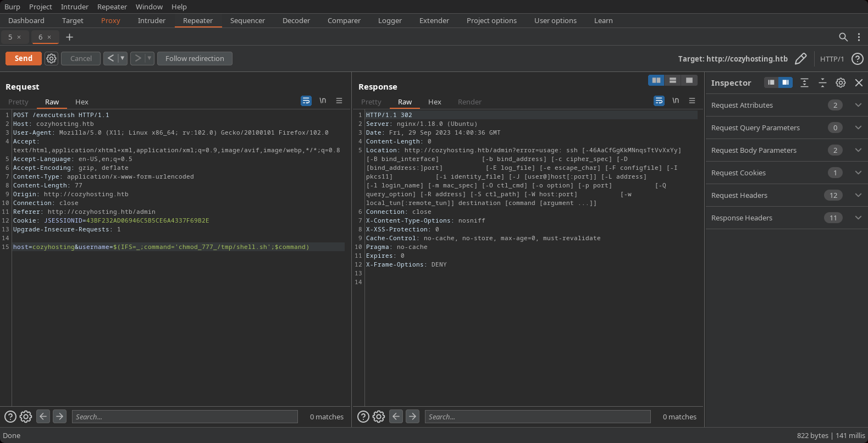The width and height of the screenshot is (868, 443).
Task: Jump to previous match in Request search
Action: 43,416
